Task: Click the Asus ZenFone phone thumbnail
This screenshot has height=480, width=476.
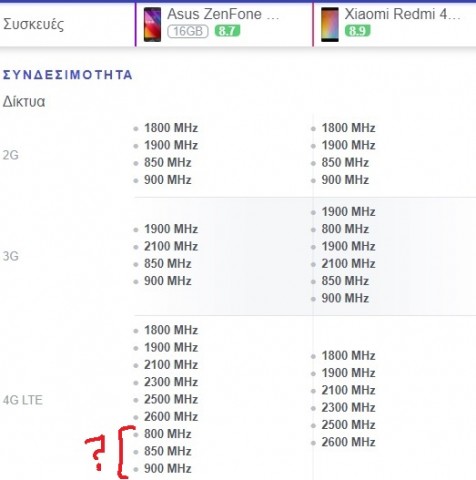Action: [x=152, y=25]
